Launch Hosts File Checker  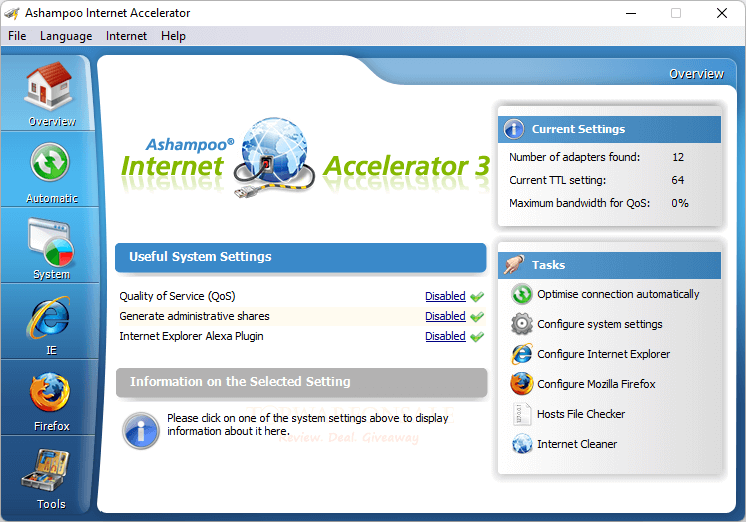(581, 414)
